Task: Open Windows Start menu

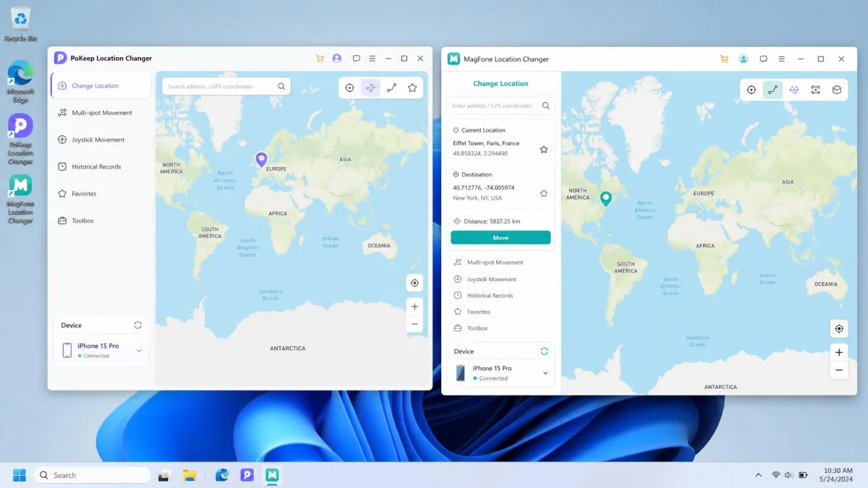Action: [20, 475]
